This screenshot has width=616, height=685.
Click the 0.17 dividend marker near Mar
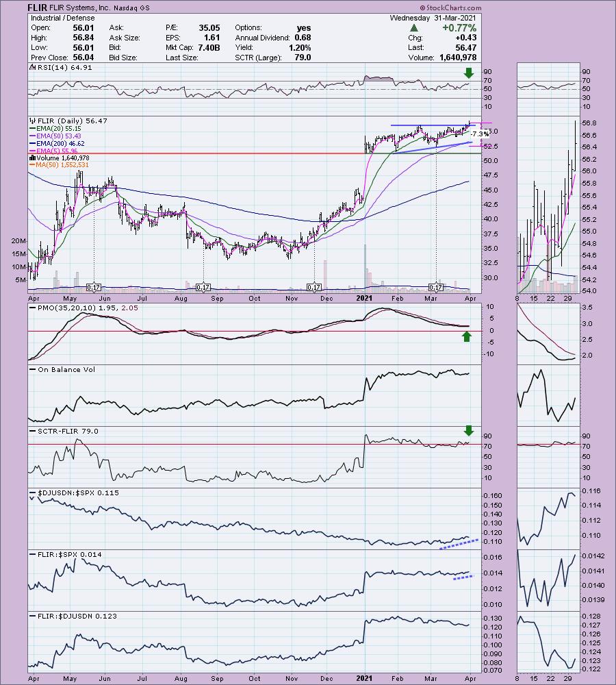(x=436, y=287)
